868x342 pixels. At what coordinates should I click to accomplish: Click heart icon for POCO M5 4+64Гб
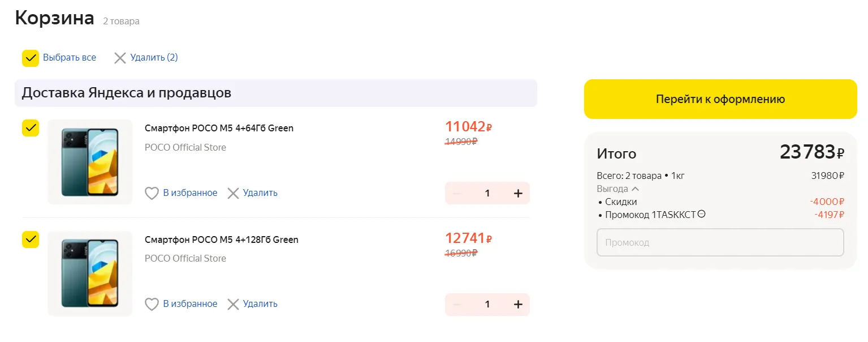pyautogui.click(x=152, y=194)
